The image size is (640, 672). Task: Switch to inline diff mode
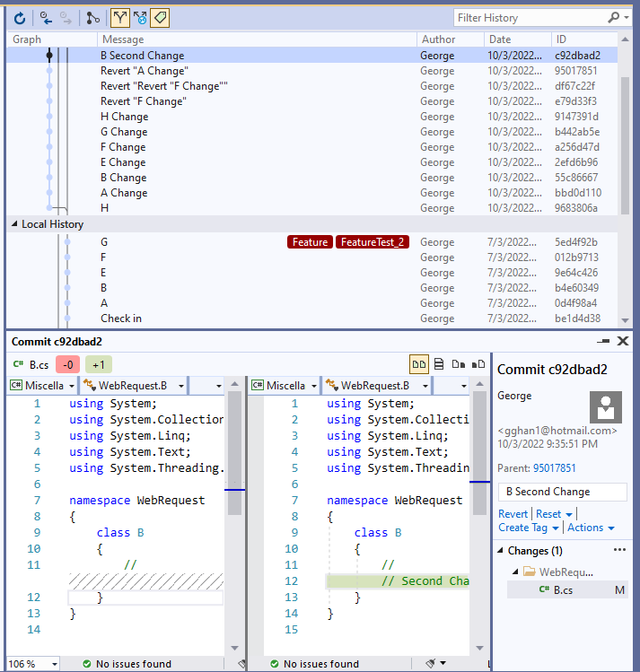[x=439, y=364]
